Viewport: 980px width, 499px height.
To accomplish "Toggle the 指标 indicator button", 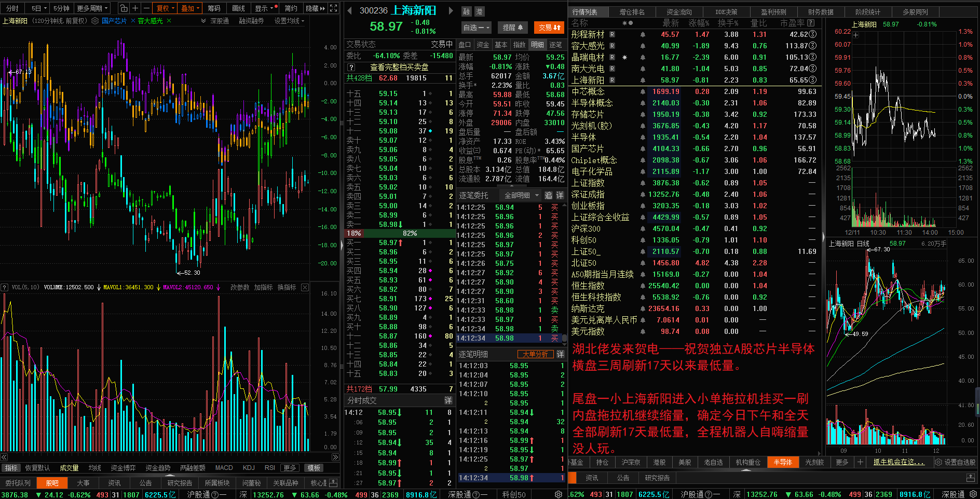I will click(11, 468).
